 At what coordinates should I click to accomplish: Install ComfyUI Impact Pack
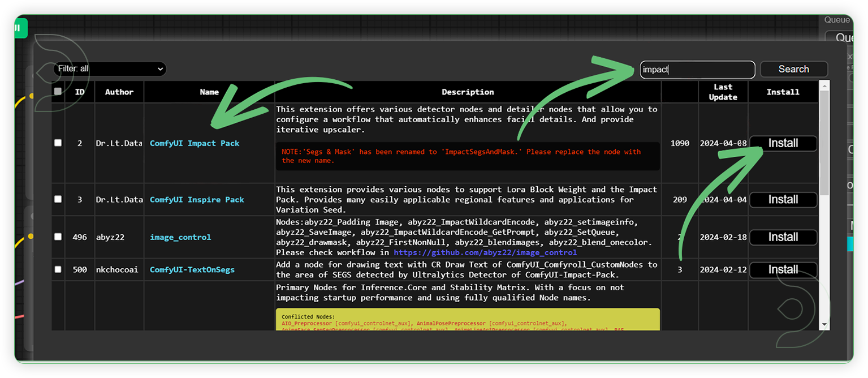point(783,143)
